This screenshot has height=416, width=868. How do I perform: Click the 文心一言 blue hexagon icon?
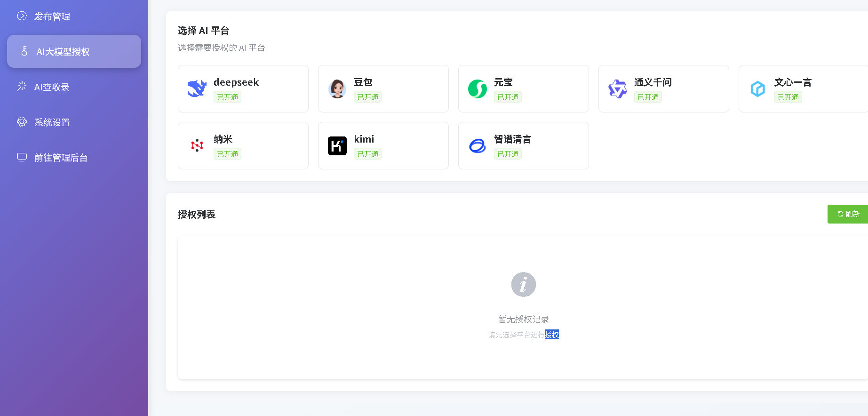(757, 88)
